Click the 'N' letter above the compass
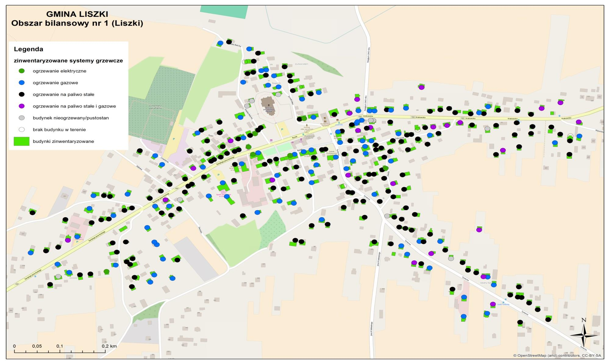 tap(584, 320)
